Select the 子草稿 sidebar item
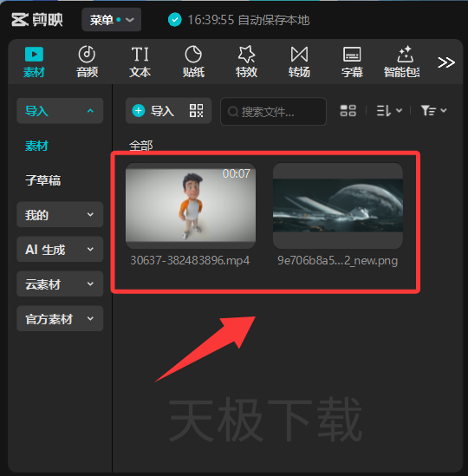Screen dimensions: 468x476 (x=42, y=180)
